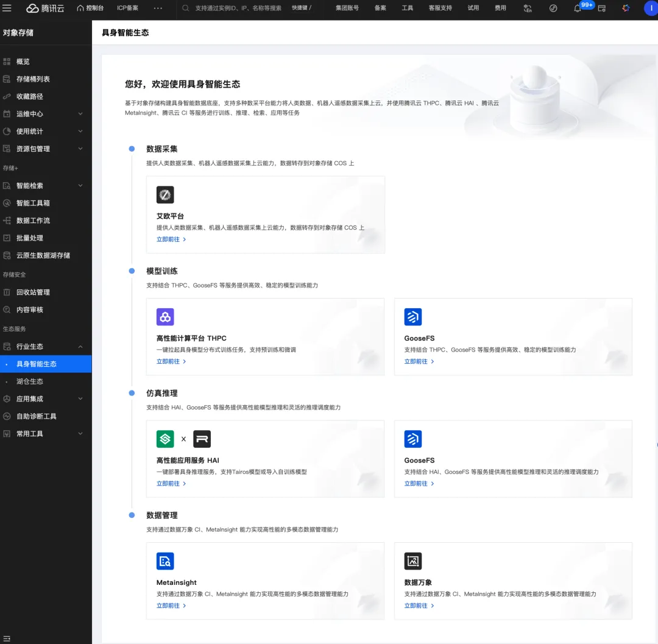The height and width of the screenshot is (644, 658).
Task: Open the 工具 top menu
Action: tap(408, 8)
